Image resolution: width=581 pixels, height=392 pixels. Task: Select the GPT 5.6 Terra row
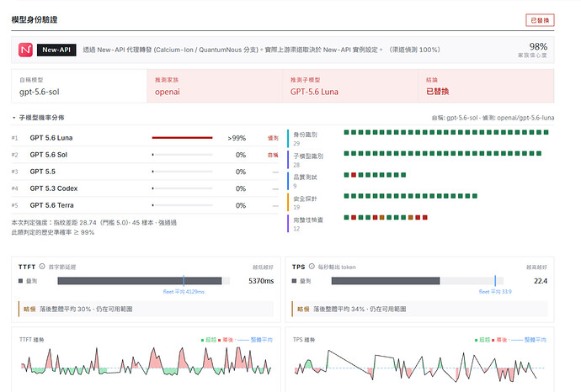[145, 205]
